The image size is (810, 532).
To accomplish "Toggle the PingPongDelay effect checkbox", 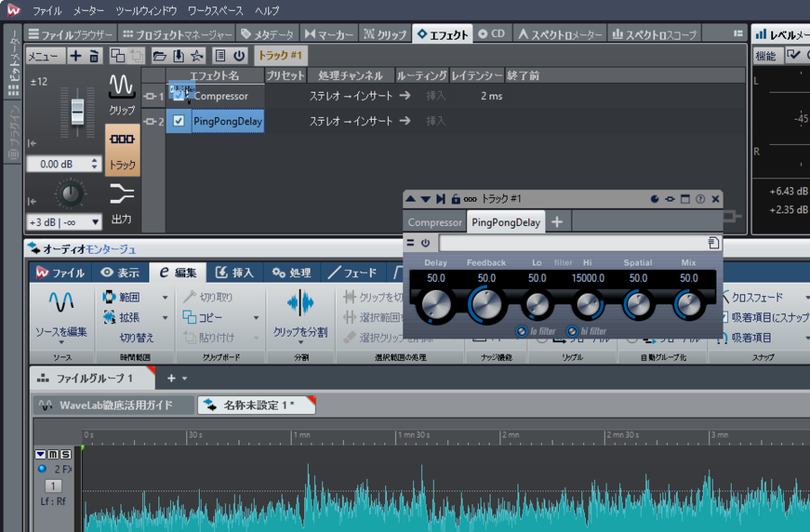I will pyautogui.click(x=179, y=121).
